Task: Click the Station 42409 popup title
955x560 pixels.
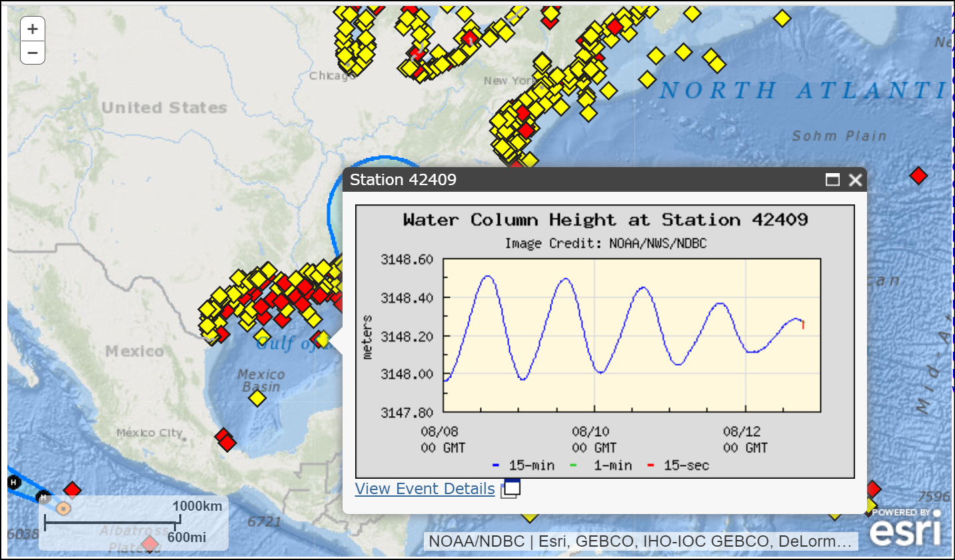Action: [x=403, y=180]
